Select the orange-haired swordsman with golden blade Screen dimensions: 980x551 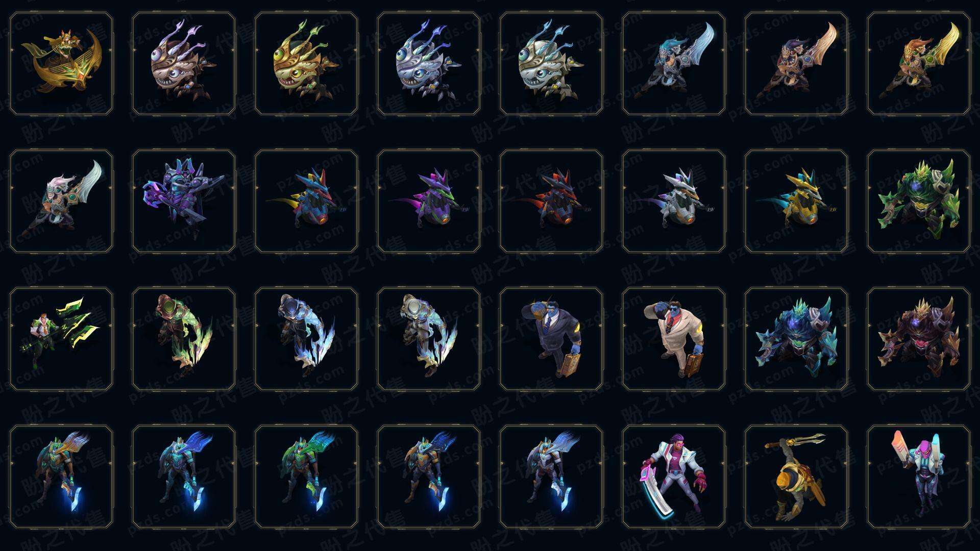919,63
